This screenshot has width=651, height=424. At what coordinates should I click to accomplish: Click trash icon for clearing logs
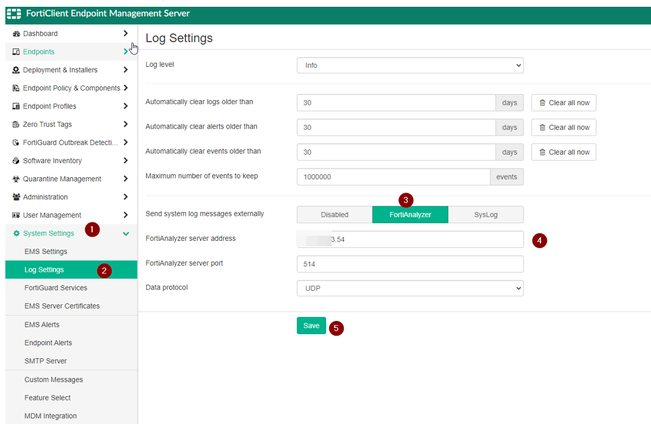(542, 103)
